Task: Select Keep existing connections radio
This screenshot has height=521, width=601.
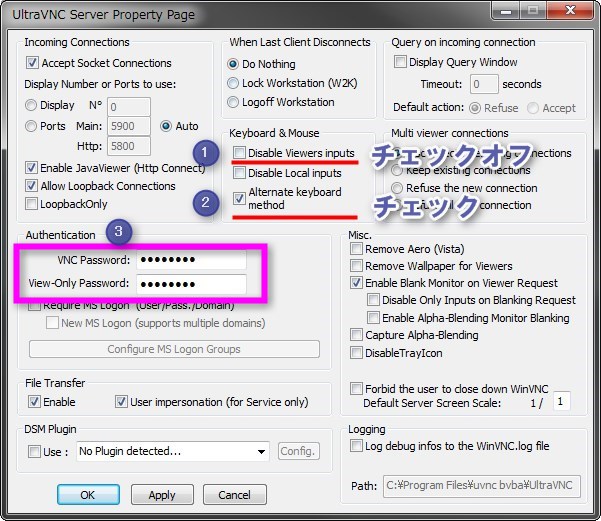Action: click(397, 170)
